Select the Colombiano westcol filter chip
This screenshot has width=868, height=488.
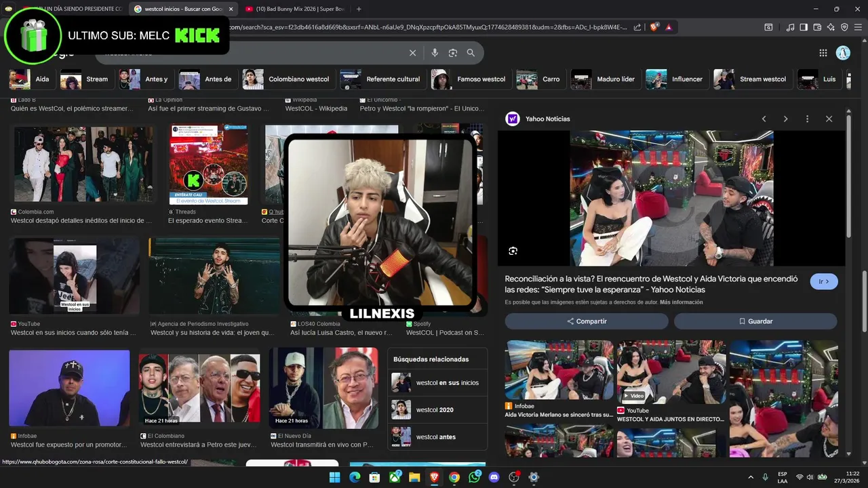coord(288,79)
